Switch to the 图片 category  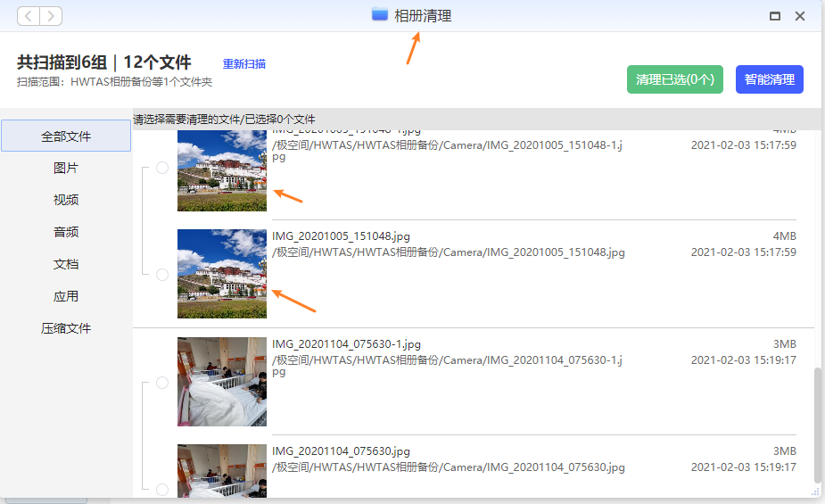tap(66, 168)
